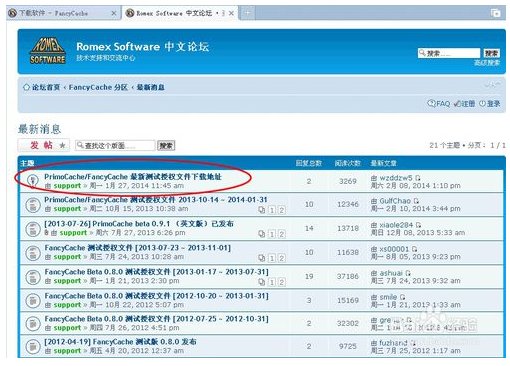This screenshot has height=366, width=510.
Task: Go to 论坛首页 breadcrumb
Action: 46,87
